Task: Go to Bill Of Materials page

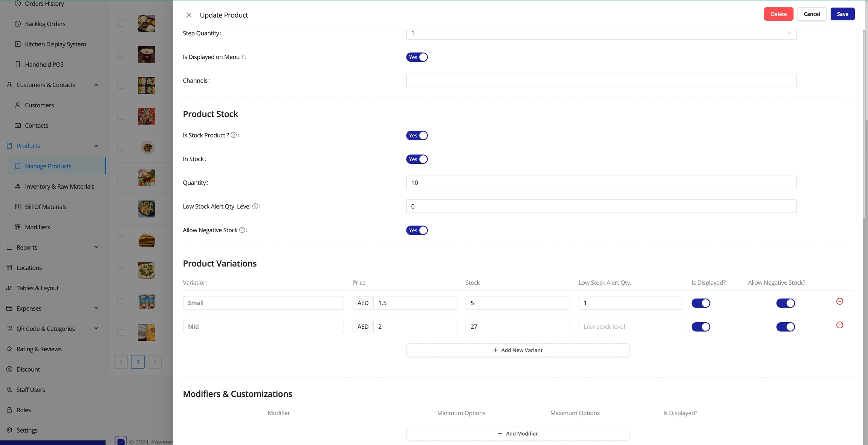Action: (x=46, y=207)
